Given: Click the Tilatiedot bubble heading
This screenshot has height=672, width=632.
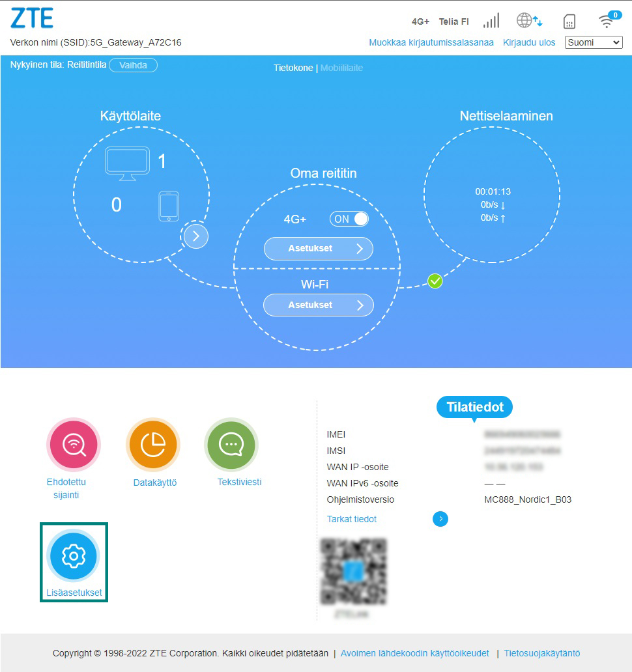Looking at the screenshot, I should (x=474, y=407).
